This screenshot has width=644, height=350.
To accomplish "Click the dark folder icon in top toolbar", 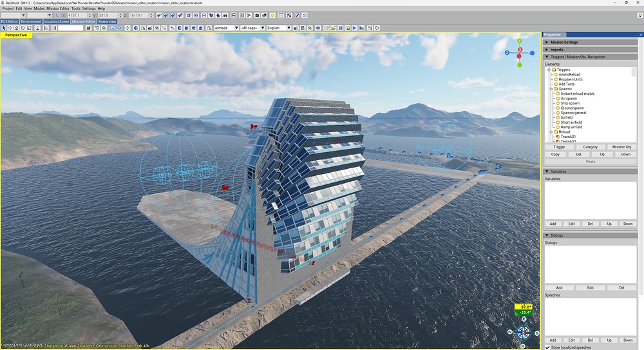I will (x=257, y=15).
